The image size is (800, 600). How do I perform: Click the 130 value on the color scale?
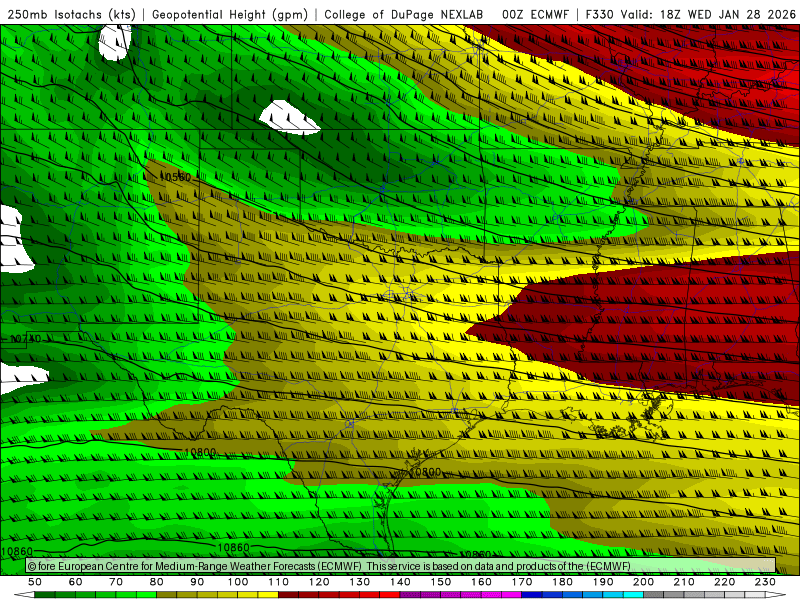click(360, 582)
